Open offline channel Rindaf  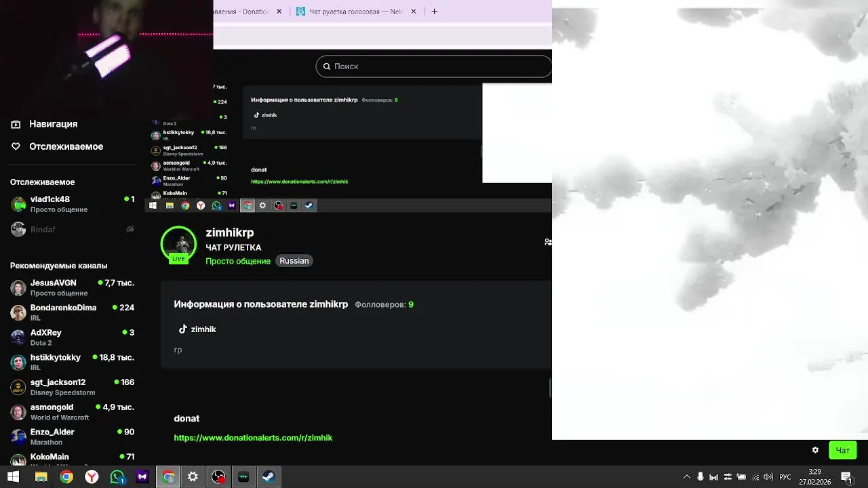point(73,229)
